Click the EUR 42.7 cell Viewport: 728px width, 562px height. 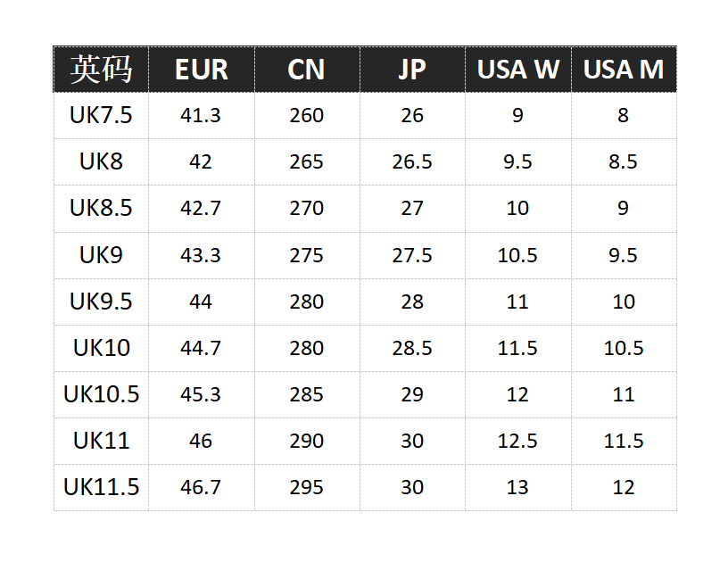(202, 208)
